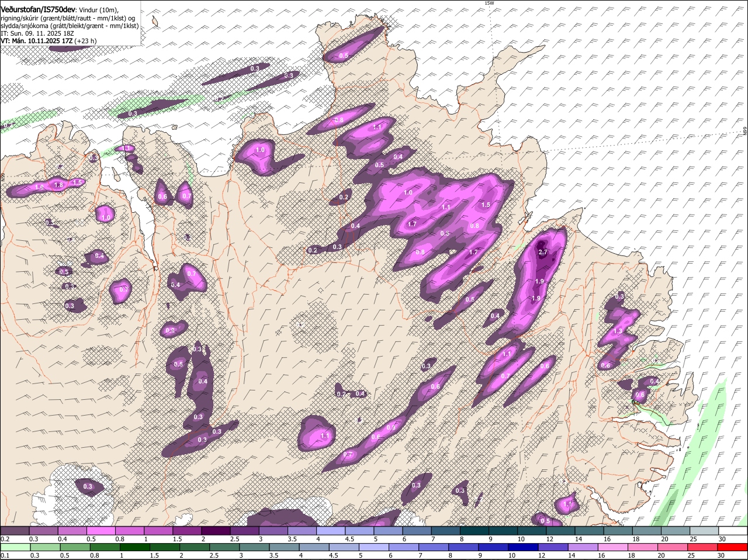
Task: Click the 0.2 label in the upper legend scale
Action: pos(5,538)
